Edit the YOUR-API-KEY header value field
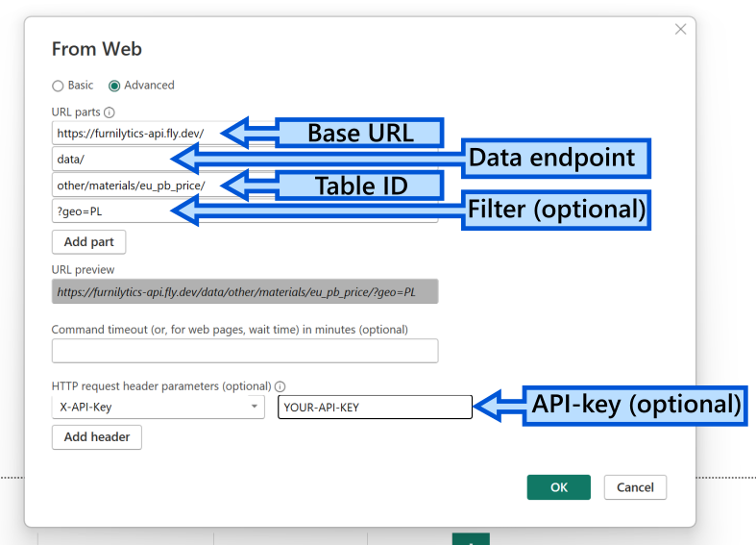The image size is (756, 545). (375, 407)
